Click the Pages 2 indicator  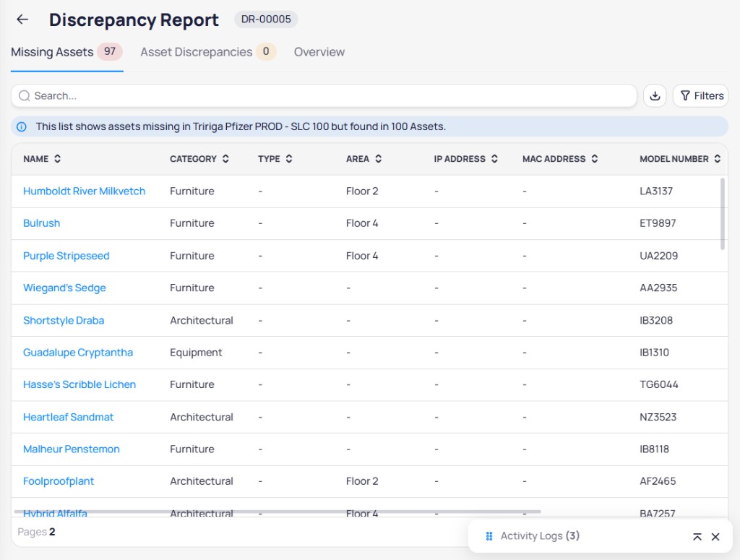pyautogui.click(x=36, y=532)
